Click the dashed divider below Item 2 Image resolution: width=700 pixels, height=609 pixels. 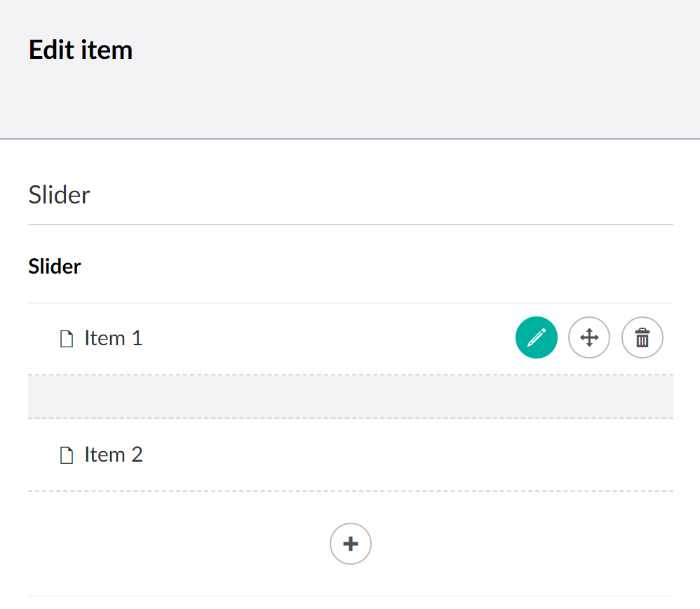351,491
